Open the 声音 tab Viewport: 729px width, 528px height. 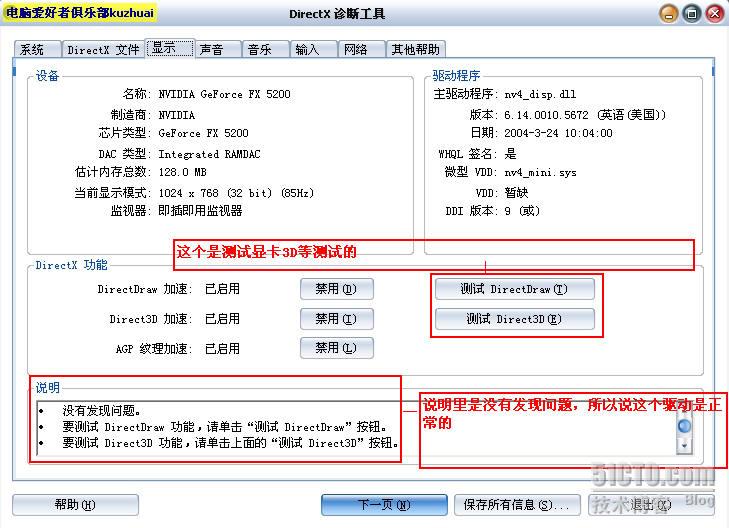click(218, 49)
